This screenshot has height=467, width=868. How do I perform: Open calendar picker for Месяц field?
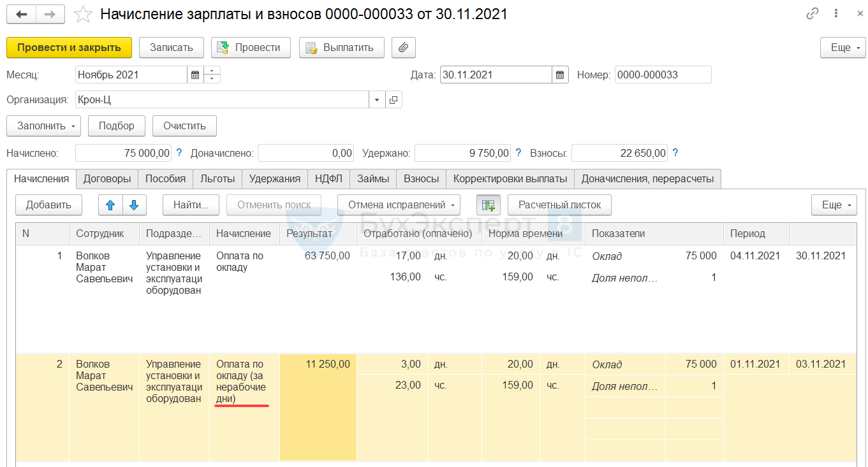click(x=195, y=75)
